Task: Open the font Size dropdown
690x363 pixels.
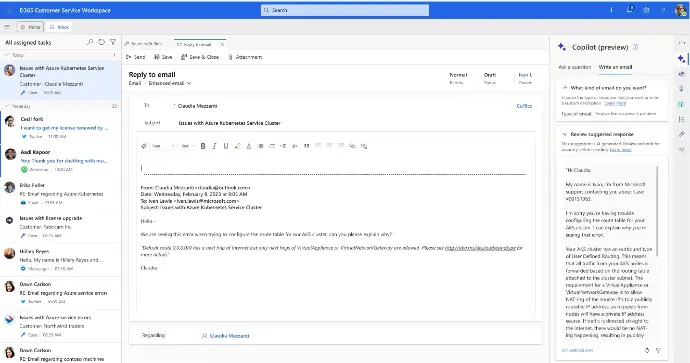Action: pyautogui.click(x=188, y=146)
